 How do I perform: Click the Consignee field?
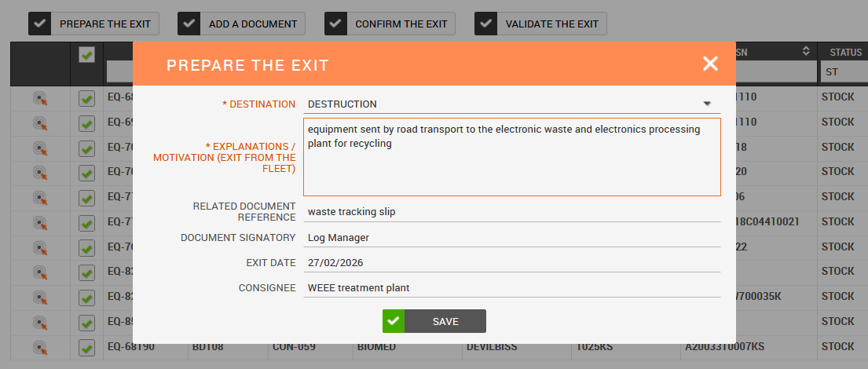(x=511, y=288)
